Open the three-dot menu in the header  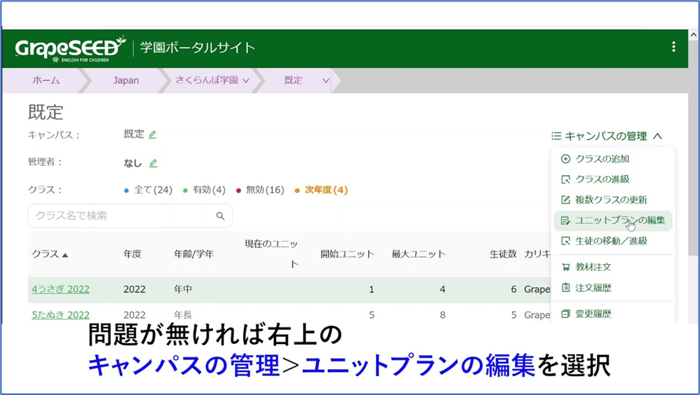pos(673,47)
